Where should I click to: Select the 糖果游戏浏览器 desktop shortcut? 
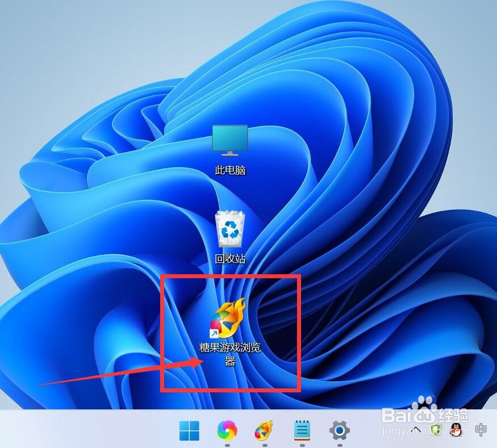(x=230, y=332)
